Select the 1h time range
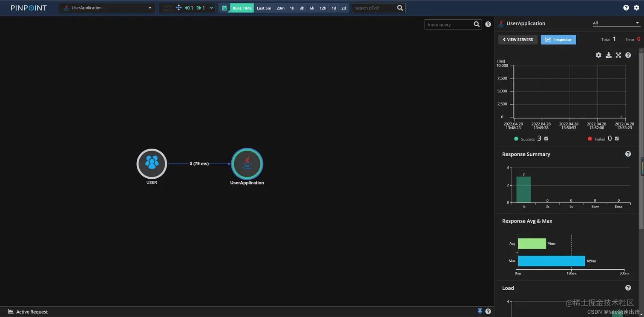644x317 pixels. [x=292, y=8]
